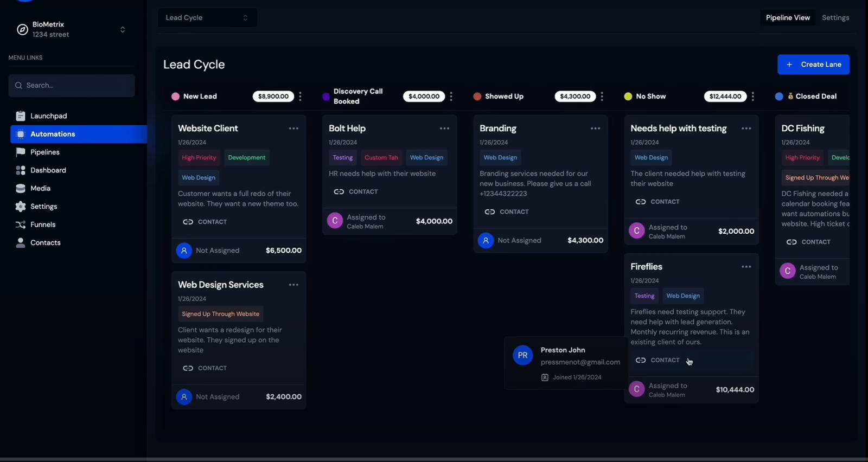Viewport: 868px width, 462px height.
Task: Click the Create Lane button
Action: tap(813, 65)
